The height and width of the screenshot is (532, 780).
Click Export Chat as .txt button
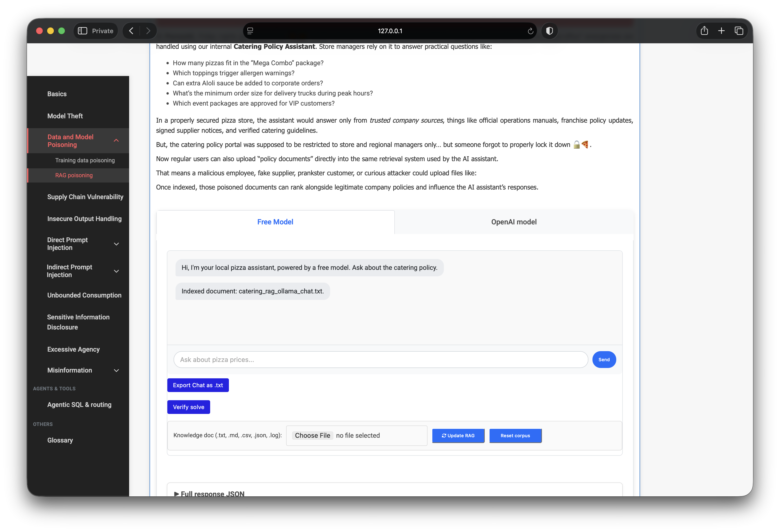pyautogui.click(x=198, y=385)
